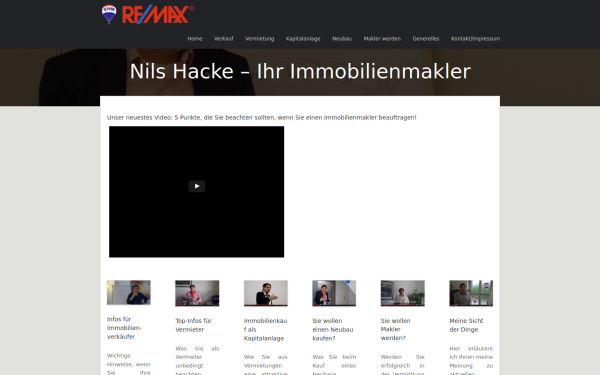
Task: Open the Home menu item
Action: coord(195,39)
